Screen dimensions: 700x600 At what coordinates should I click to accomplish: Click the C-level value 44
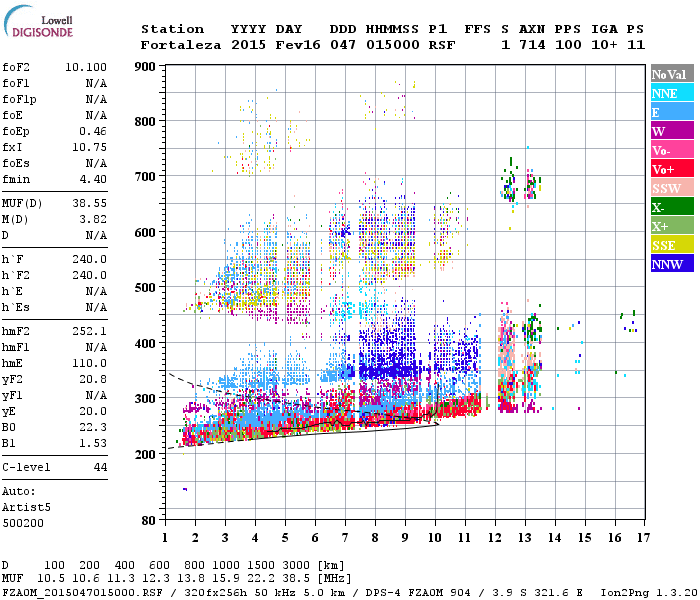click(100, 467)
